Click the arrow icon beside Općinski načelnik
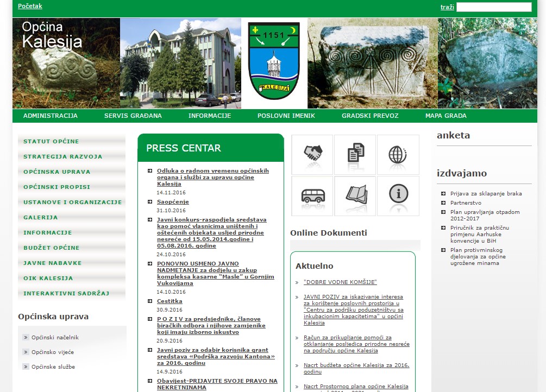This screenshot has width=546, height=392. point(26,337)
